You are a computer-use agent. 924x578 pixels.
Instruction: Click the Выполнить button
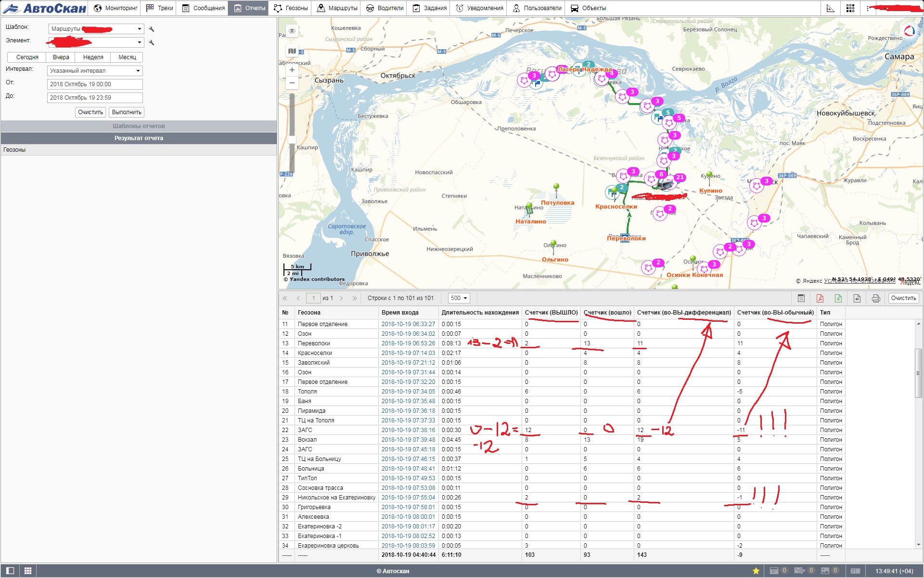[x=127, y=112]
